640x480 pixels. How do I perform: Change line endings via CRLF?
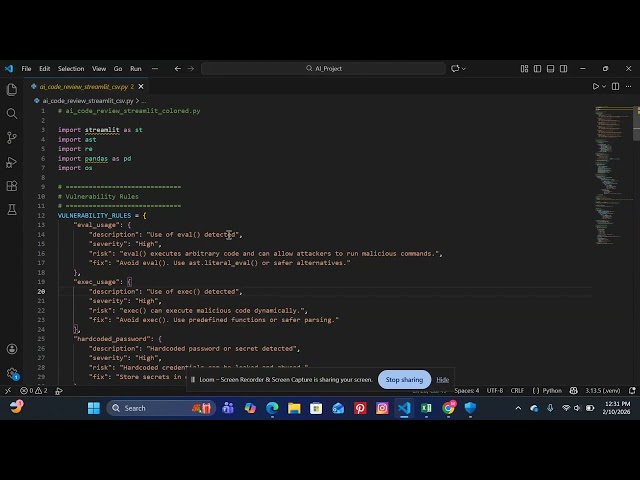tap(517, 391)
